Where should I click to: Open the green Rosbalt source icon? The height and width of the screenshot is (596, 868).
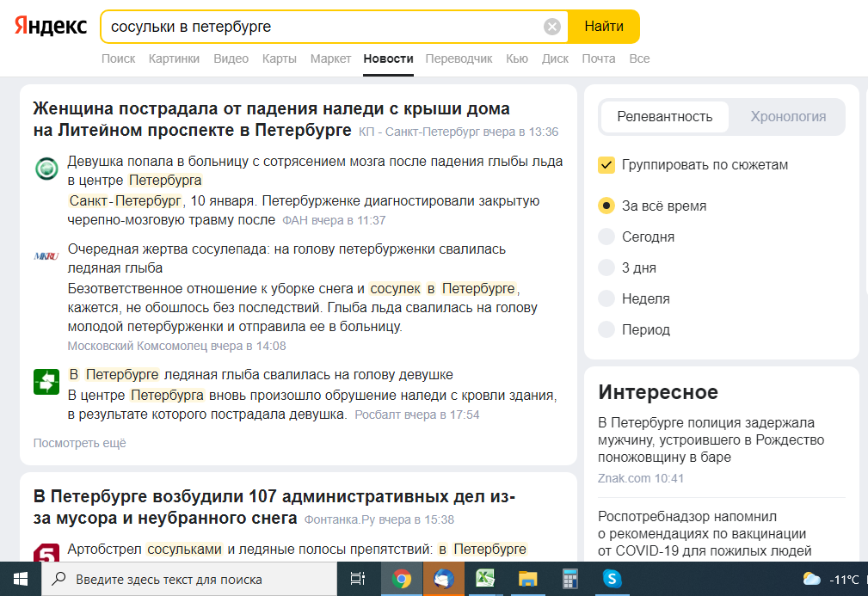[46, 382]
